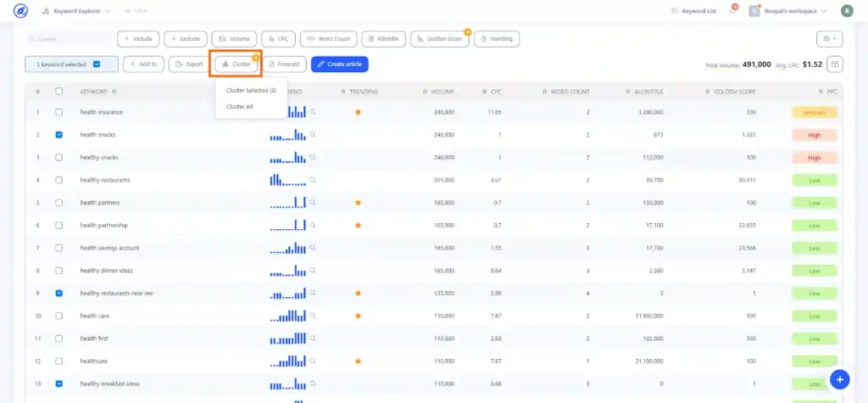Image resolution: width=868 pixels, height=403 pixels.
Task: Click the app logo in the top-left corner
Action: point(20,11)
